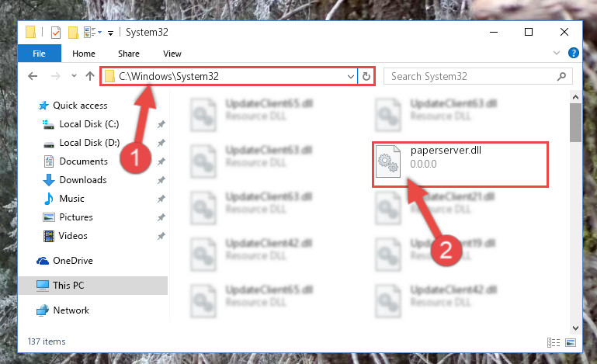Screen dimensions: 597x364
Task: Open recent locations dropdown arrow
Action: (x=74, y=76)
